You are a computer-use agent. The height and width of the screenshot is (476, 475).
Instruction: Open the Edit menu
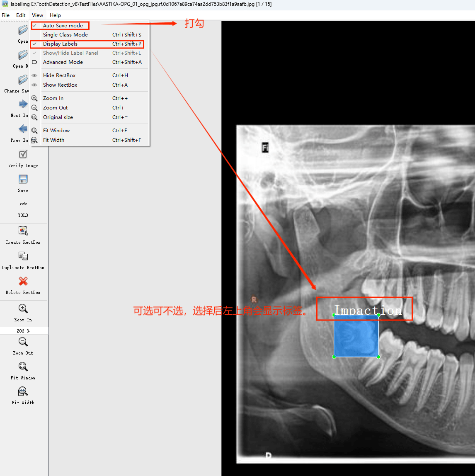21,15
